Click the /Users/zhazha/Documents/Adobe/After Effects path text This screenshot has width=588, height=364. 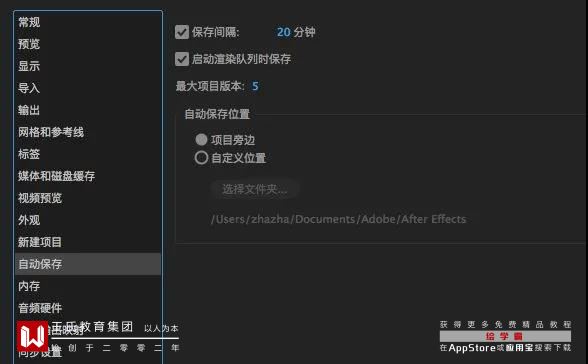pyautogui.click(x=338, y=219)
